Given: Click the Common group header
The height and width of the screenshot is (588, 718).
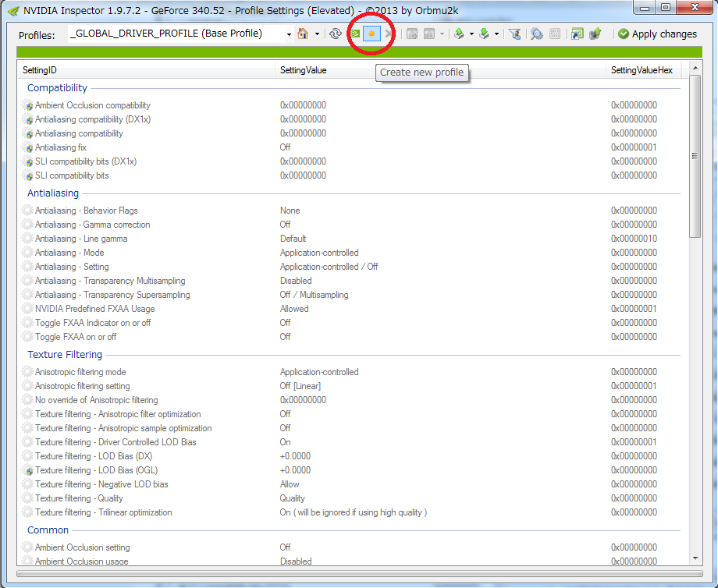Looking at the screenshot, I should point(48,530).
